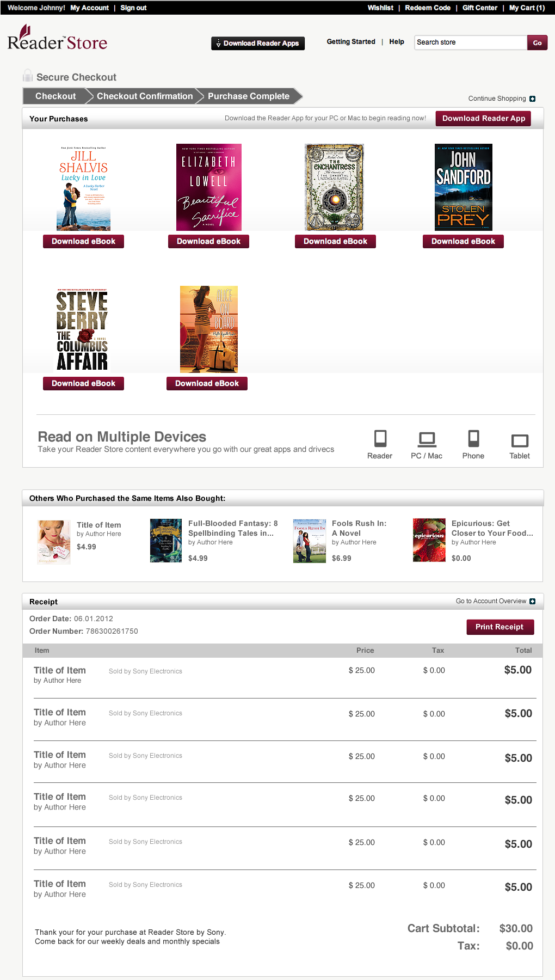Click the Go to Account Overview arrow icon
Screen dimensions: 555x980
(532, 601)
